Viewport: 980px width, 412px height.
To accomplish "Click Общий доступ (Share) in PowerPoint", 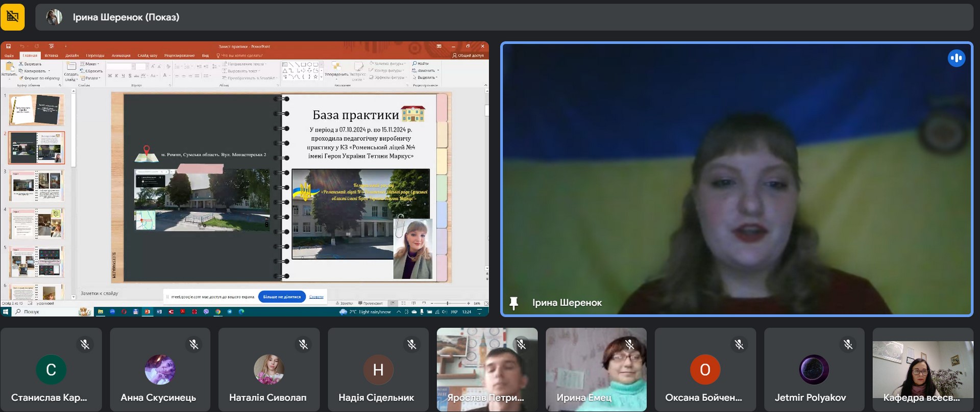I will [x=468, y=56].
